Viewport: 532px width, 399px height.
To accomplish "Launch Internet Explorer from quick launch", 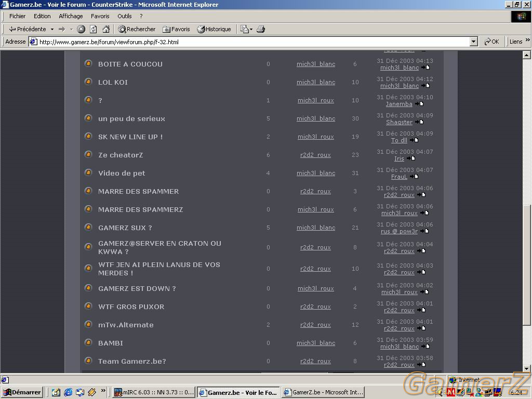I will click(x=68, y=393).
